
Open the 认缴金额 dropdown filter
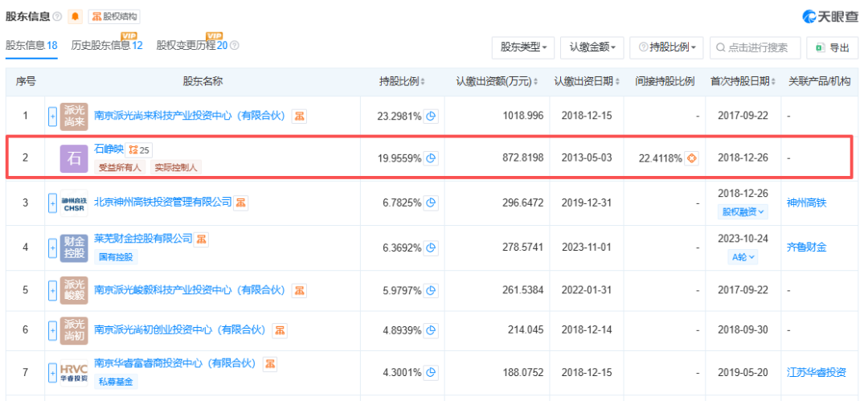point(592,47)
